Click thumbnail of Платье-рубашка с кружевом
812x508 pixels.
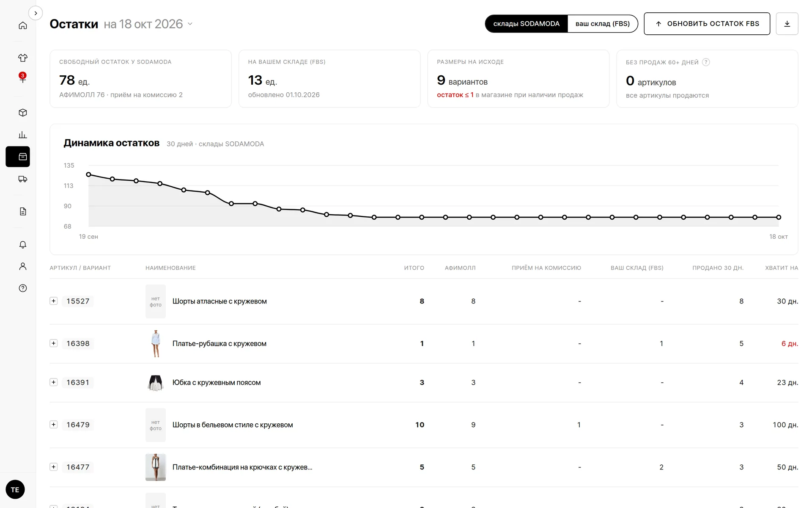pos(156,344)
